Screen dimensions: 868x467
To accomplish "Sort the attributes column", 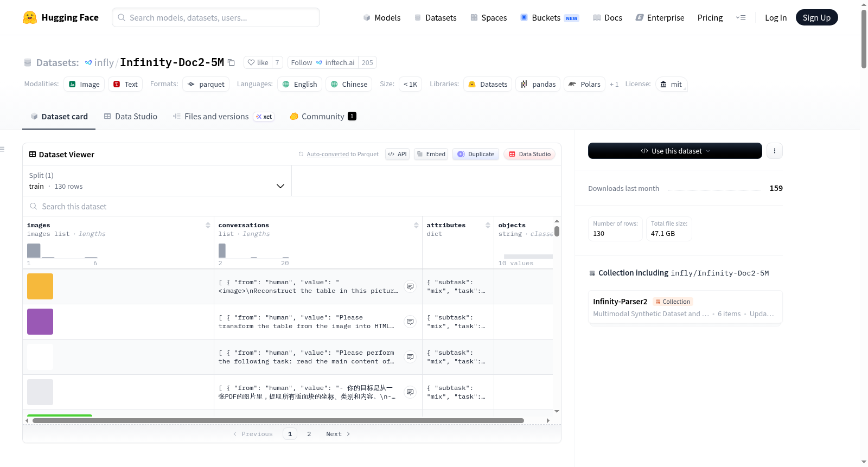I will click(488, 225).
